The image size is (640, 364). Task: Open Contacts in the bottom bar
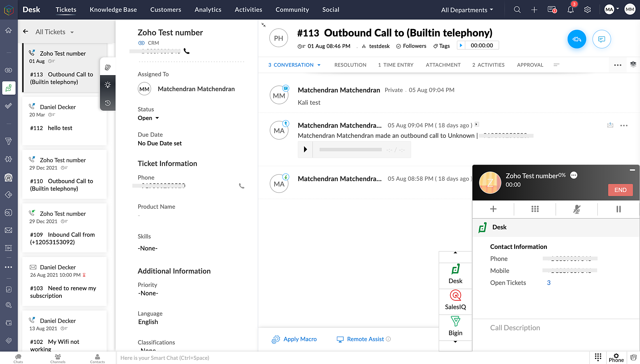tap(97, 358)
